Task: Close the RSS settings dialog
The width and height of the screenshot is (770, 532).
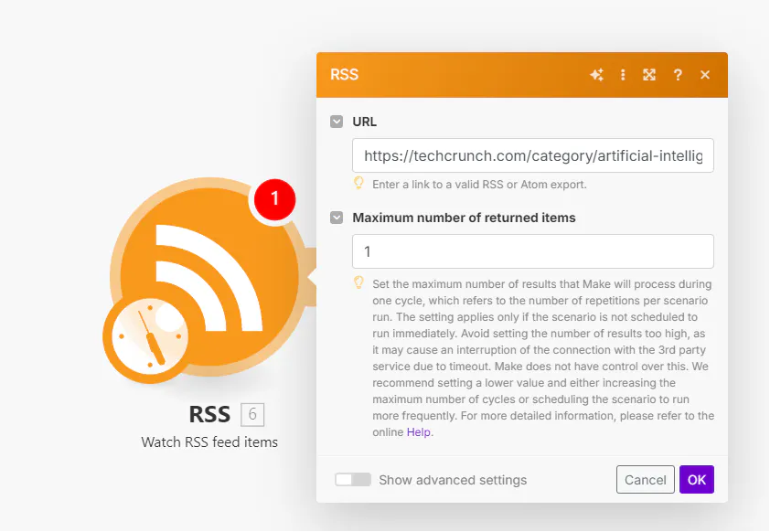Action: (705, 75)
